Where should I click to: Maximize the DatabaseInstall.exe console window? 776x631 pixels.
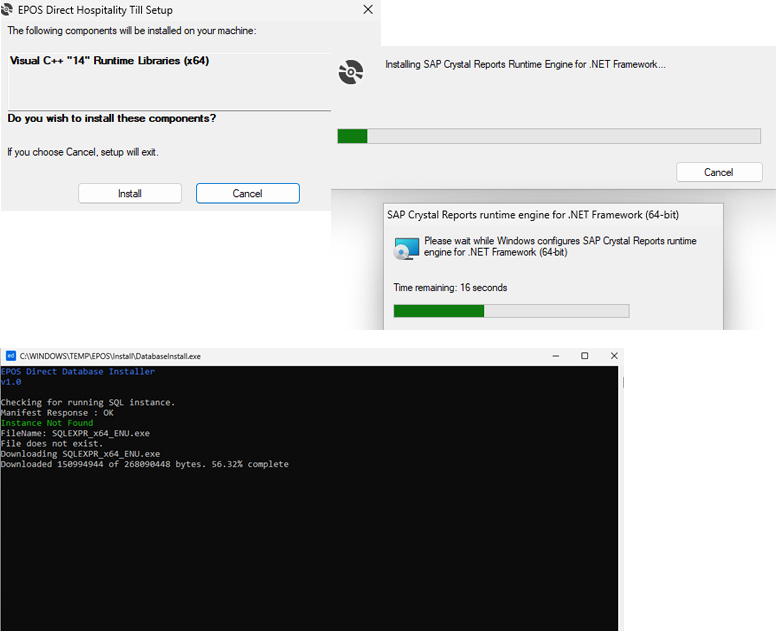(x=584, y=356)
